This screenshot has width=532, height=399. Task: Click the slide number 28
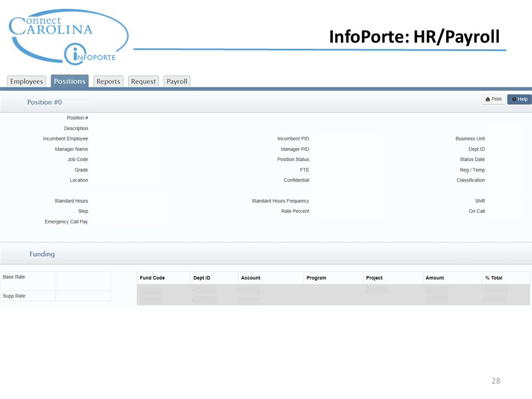[x=495, y=381]
